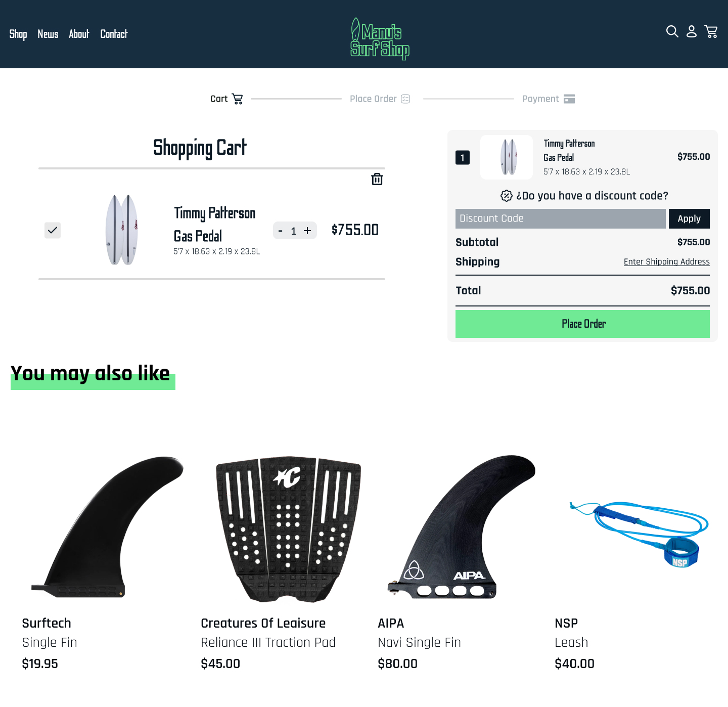Uncheck the Gas Pedal item checkbox
This screenshot has height=707, width=728.
[53, 230]
